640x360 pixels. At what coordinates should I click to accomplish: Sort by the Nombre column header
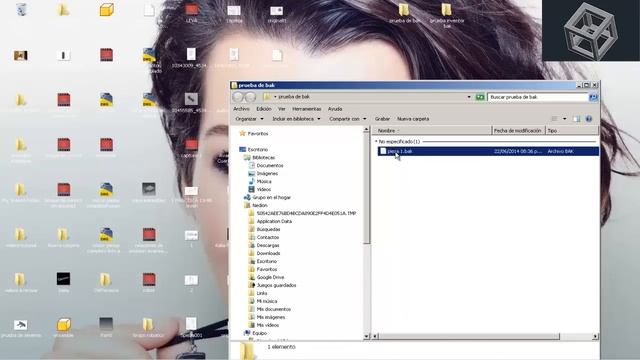pos(433,131)
